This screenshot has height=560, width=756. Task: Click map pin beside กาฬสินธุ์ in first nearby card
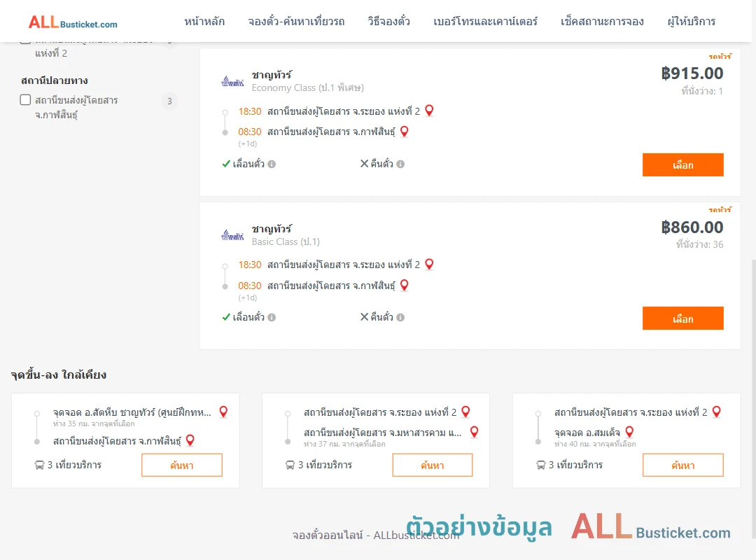tap(190, 440)
